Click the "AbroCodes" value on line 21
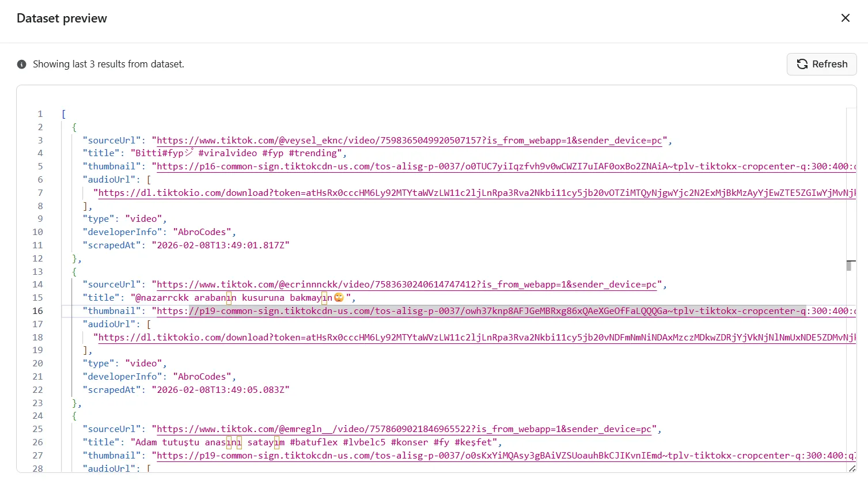Screen dimensions: 868x481 click(x=204, y=377)
